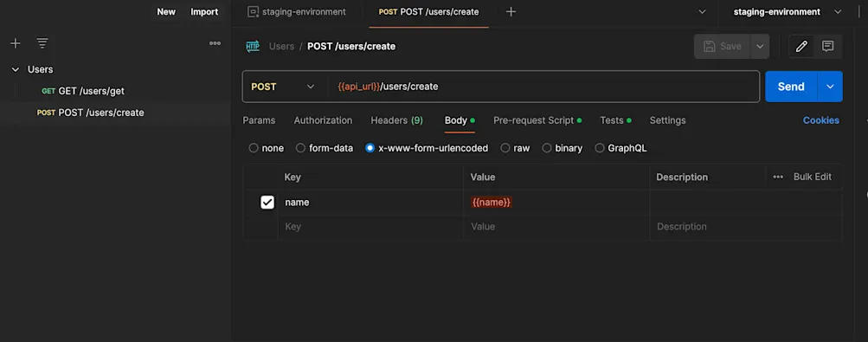This screenshot has width=868, height=342.
Task: Switch to the Params tab
Action: click(259, 120)
